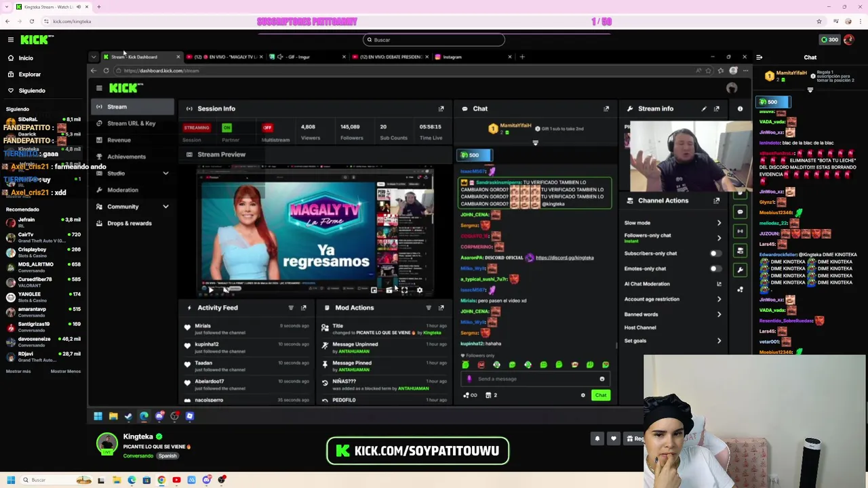Pop out the Stream info panel

click(717, 108)
